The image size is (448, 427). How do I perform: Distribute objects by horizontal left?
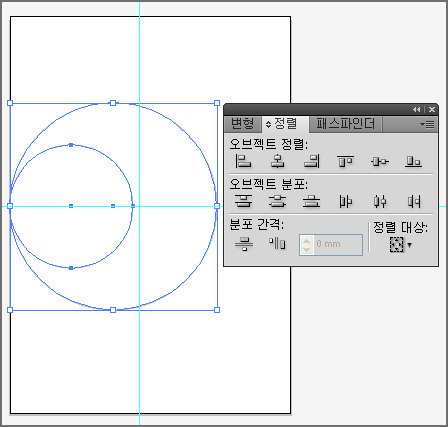tap(345, 201)
